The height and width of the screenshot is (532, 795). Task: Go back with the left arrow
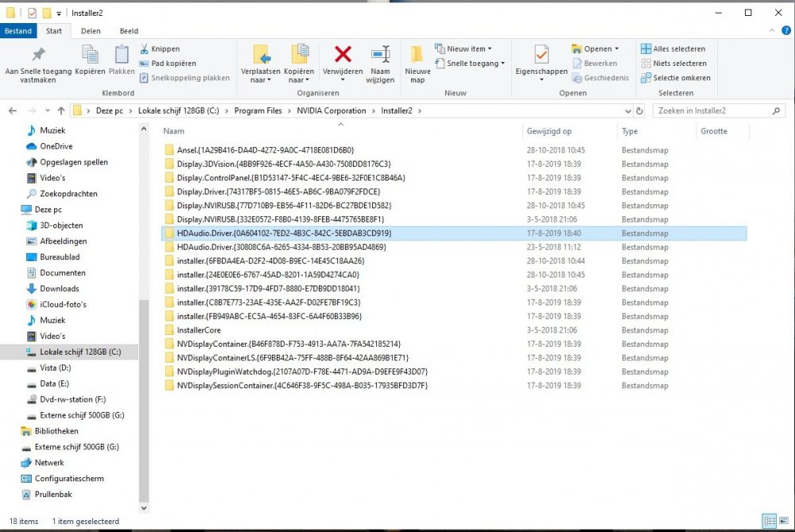coord(13,111)
